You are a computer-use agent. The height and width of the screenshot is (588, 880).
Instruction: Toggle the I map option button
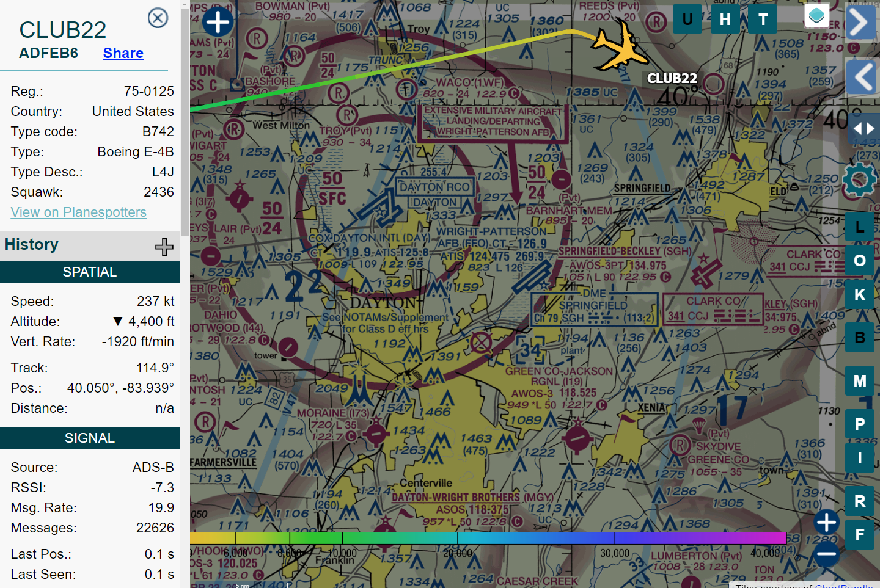(x=860, y=457)
